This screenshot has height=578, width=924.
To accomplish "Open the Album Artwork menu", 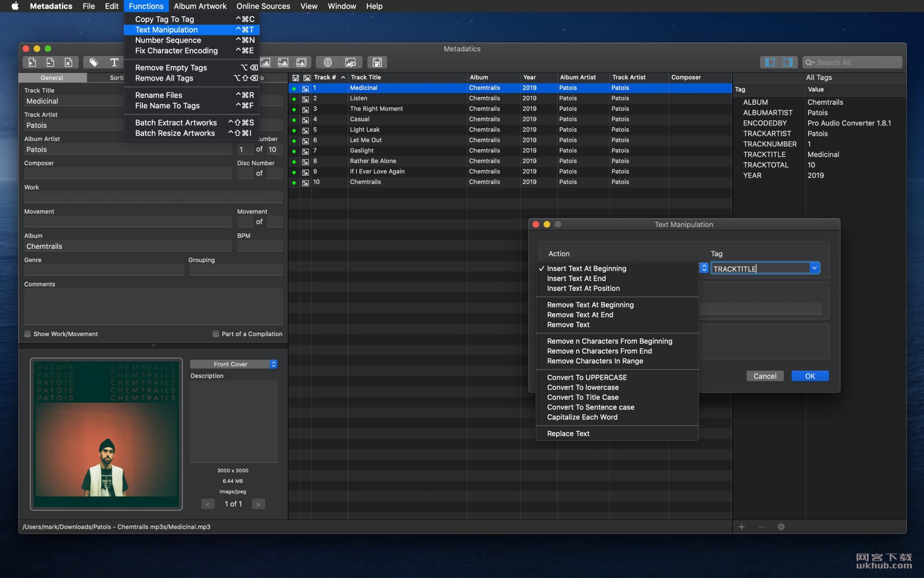I will [x=200, y=6].
